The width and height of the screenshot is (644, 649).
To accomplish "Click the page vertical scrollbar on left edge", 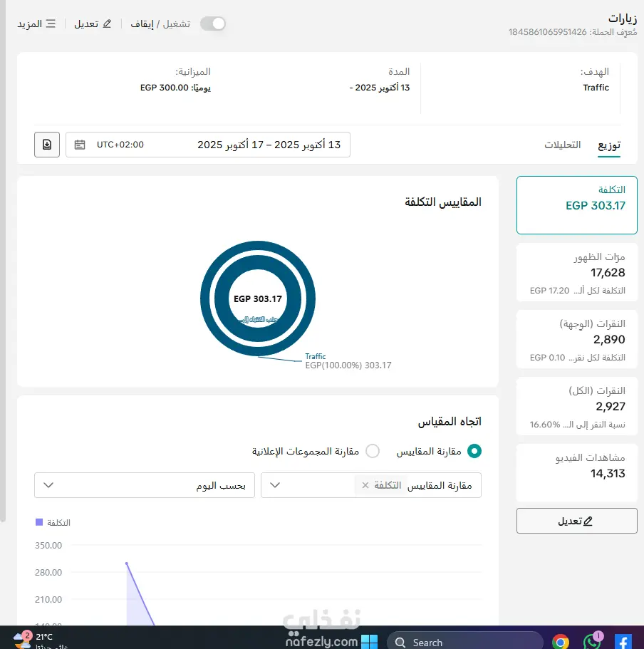I will pyautogui.click(x=2, y=261).
